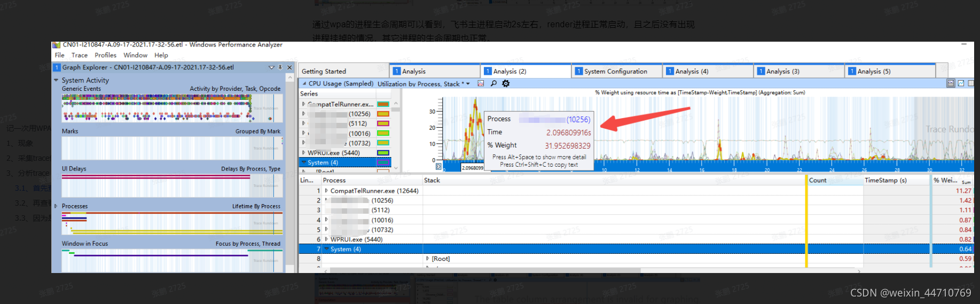Click the table horizontal scrollbar
This screenshot has height=304, width=980.
[485, 270]
